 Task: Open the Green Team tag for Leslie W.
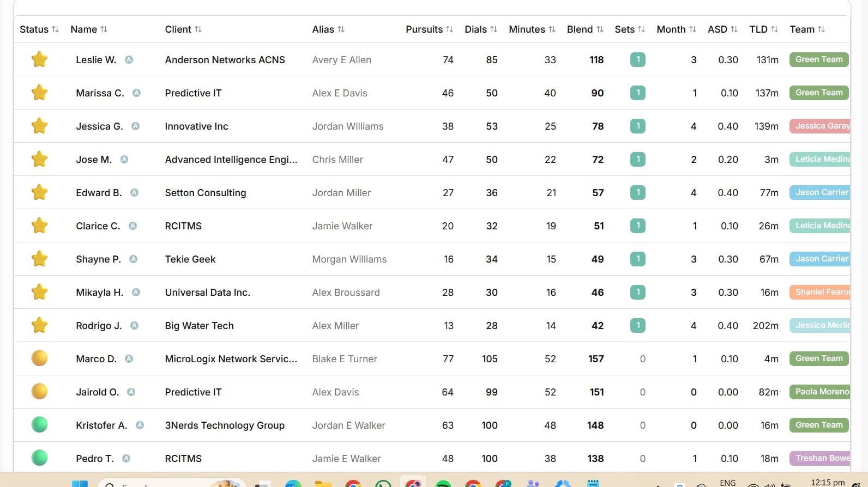click(x=819, y=59)
